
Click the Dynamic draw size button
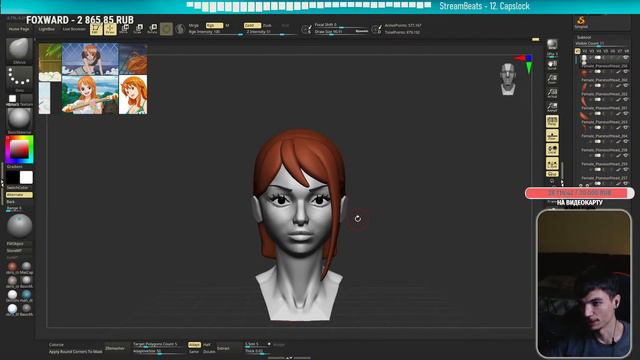(x=362, y=31)
